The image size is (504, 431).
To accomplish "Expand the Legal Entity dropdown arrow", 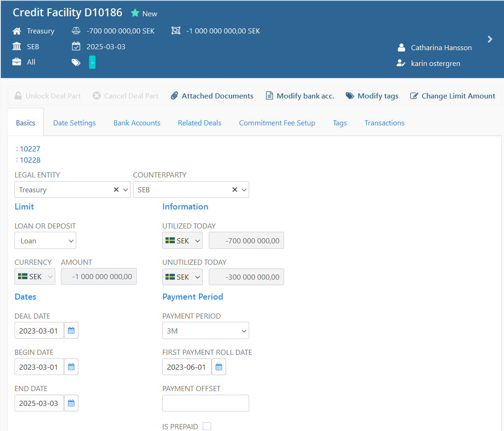I will [x=126, y=189].
